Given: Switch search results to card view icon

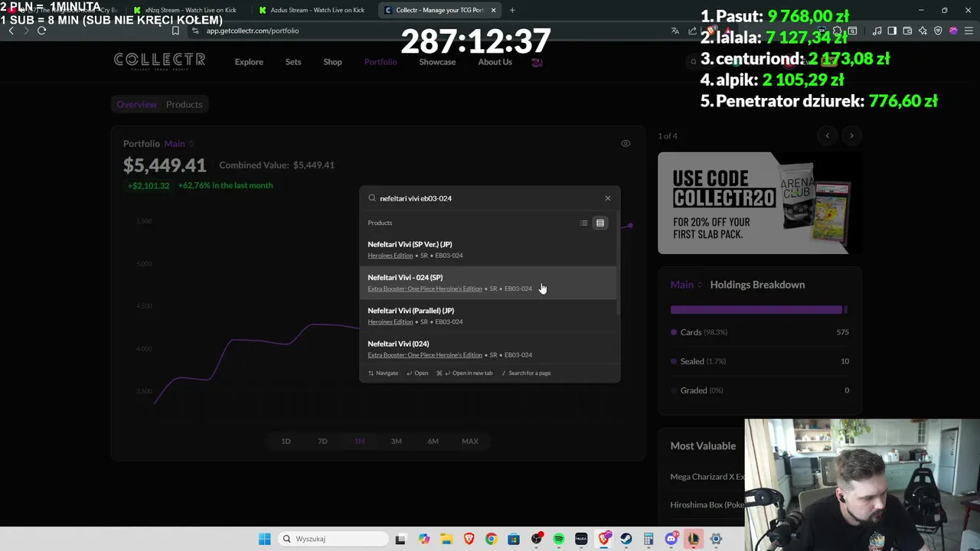Looking at the screenshot, I should point(600,223).
